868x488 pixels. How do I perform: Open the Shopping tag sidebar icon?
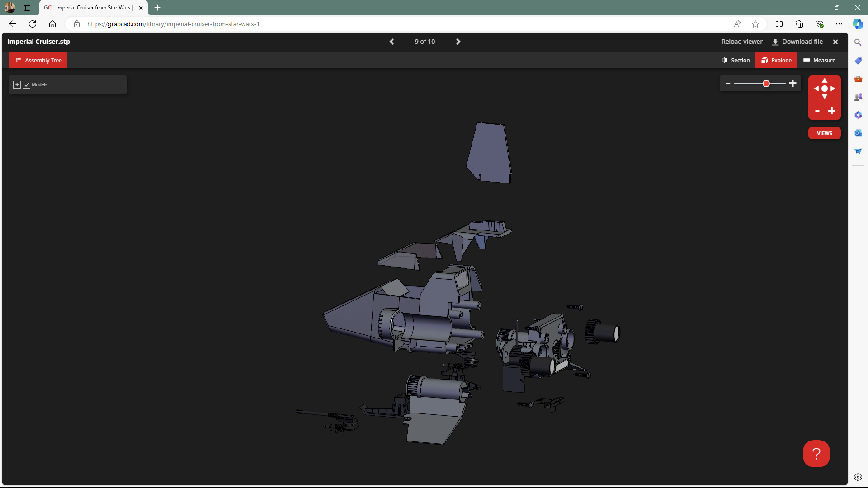coord(858,61)
